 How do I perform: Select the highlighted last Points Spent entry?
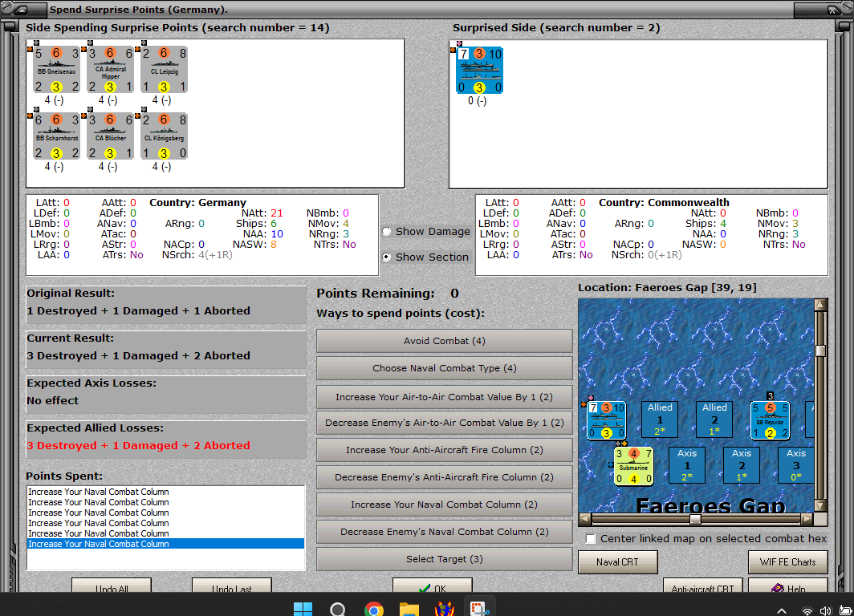coord(165,544)
